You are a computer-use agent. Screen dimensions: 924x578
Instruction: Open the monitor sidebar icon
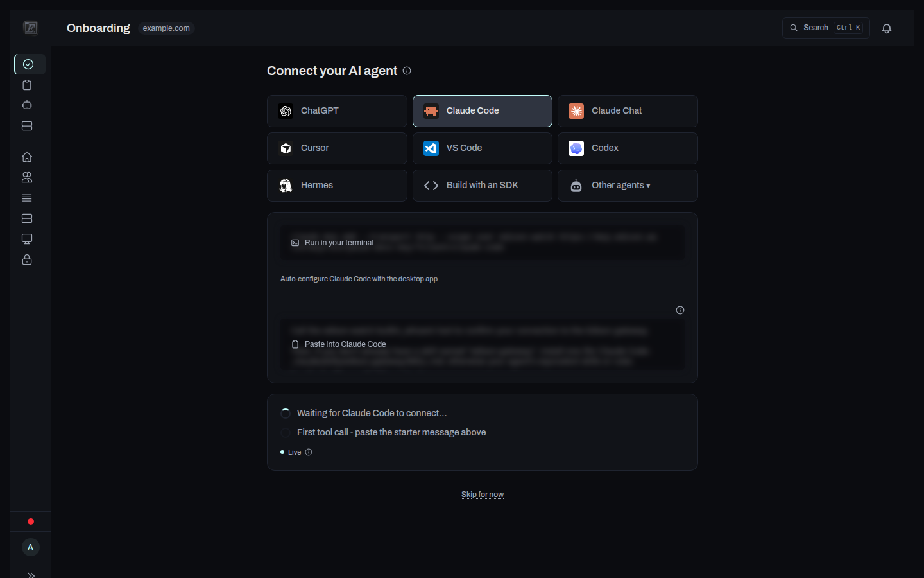(27, 239)
